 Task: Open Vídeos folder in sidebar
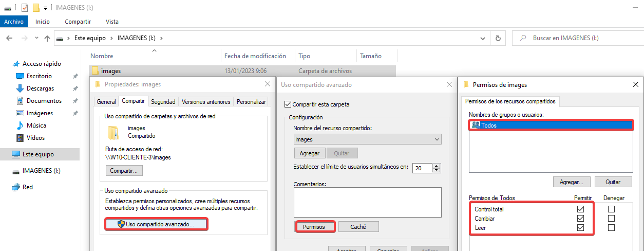[35, 138]
